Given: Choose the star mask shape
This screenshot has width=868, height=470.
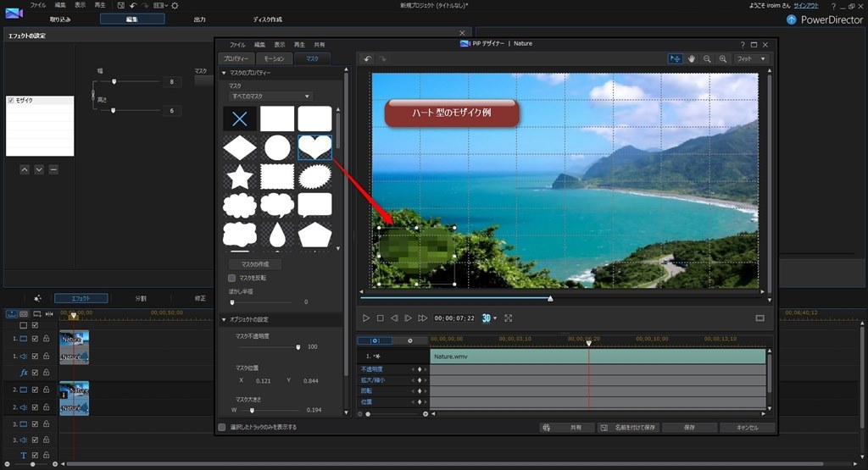Looking at the screenshot, I should click(x=240, y=177).
